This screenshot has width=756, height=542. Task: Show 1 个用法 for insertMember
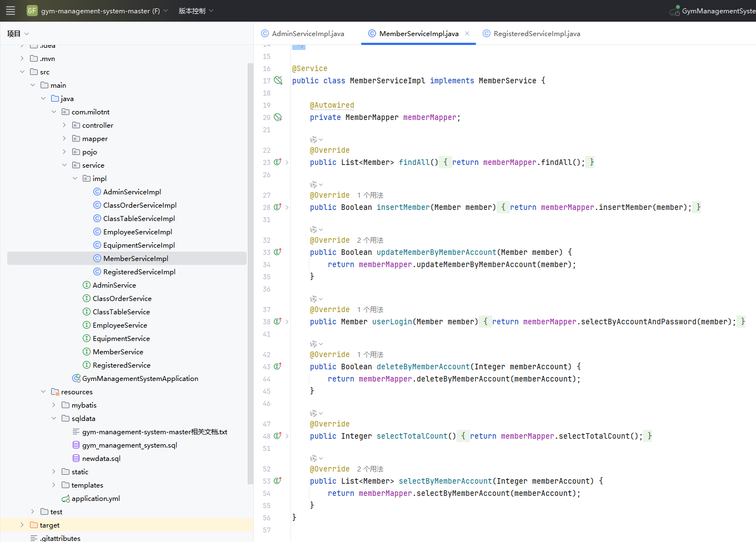370,195
